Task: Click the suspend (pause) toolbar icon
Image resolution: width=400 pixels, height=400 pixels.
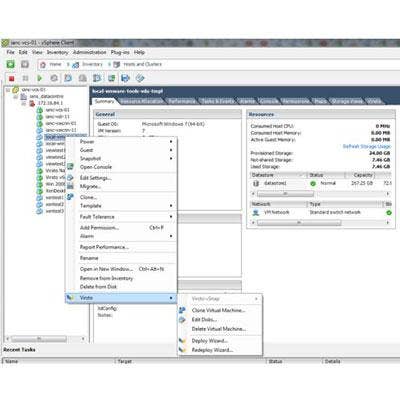Action: pyautogui.click(x=25, y=78)
